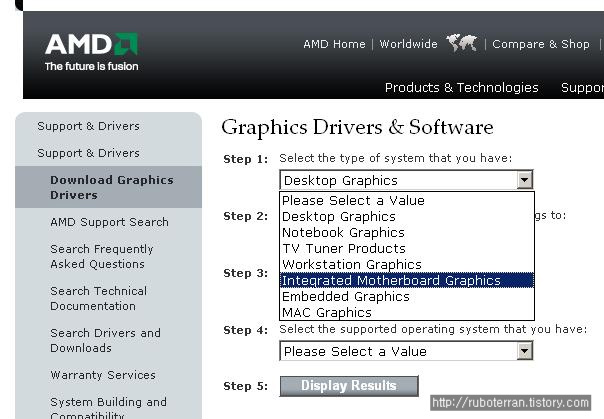Open Warranty Services link
Viewport: 604px width, 419px height.
pos(103,375)
